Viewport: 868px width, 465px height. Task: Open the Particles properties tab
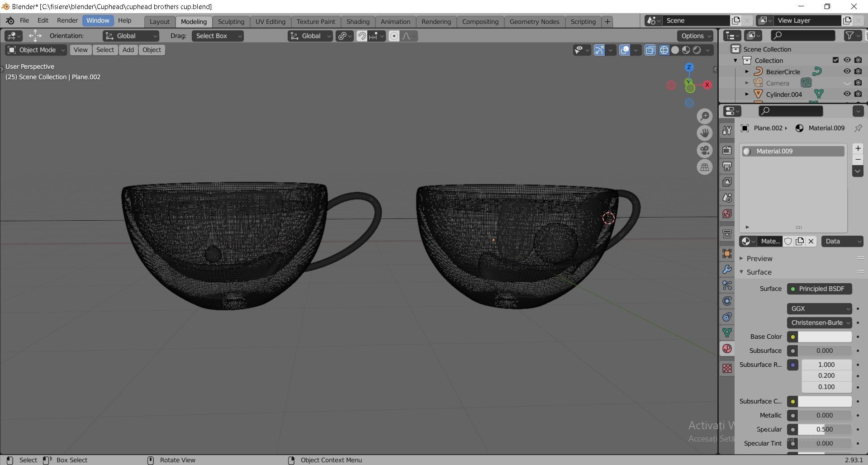pos(727,285)
